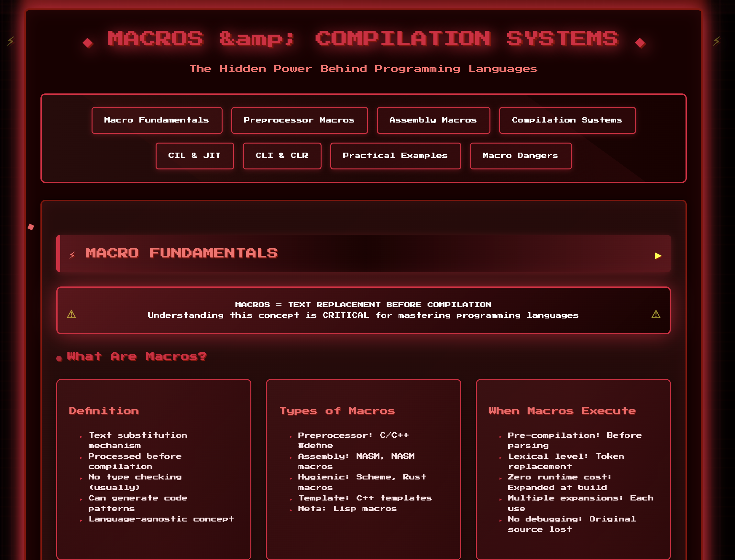Click Assembly: MASM, NASM macros item

pos(356,461)
